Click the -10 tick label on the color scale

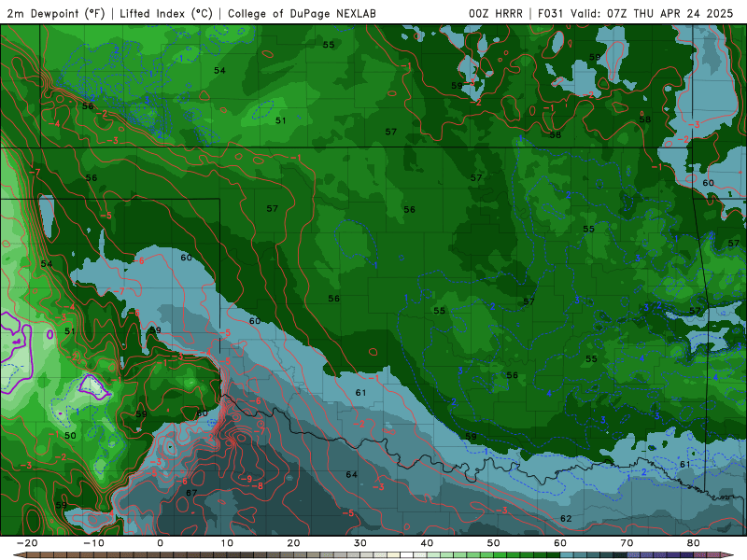pos(93,543)
